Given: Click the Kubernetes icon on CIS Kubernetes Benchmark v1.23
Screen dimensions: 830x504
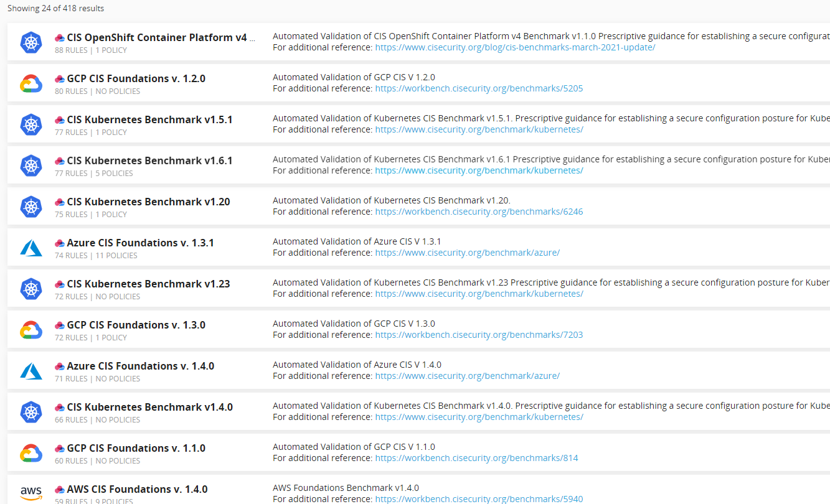Looking at the screenshot, I should tap(31, 289).
